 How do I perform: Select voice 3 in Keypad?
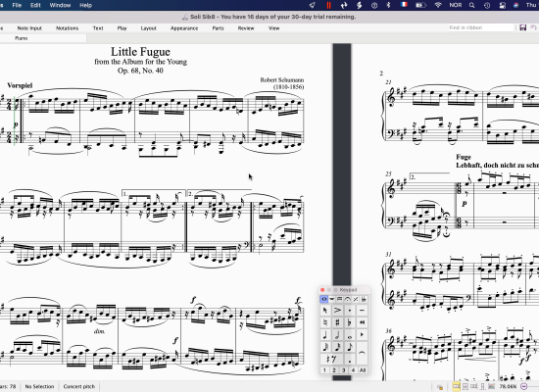[343, 370]
